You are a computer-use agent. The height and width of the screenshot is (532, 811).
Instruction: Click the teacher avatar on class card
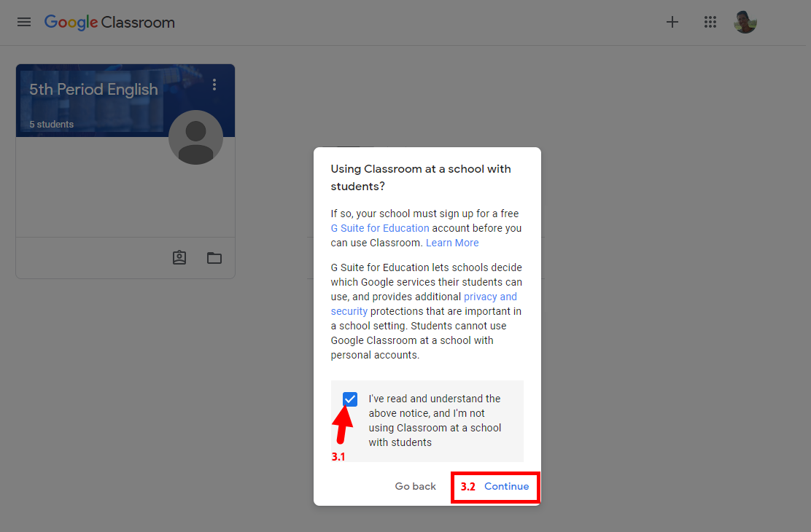[195, 138]
